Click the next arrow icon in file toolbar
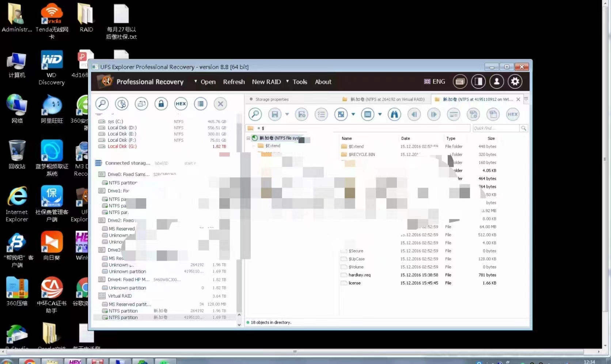 (434, 114)
